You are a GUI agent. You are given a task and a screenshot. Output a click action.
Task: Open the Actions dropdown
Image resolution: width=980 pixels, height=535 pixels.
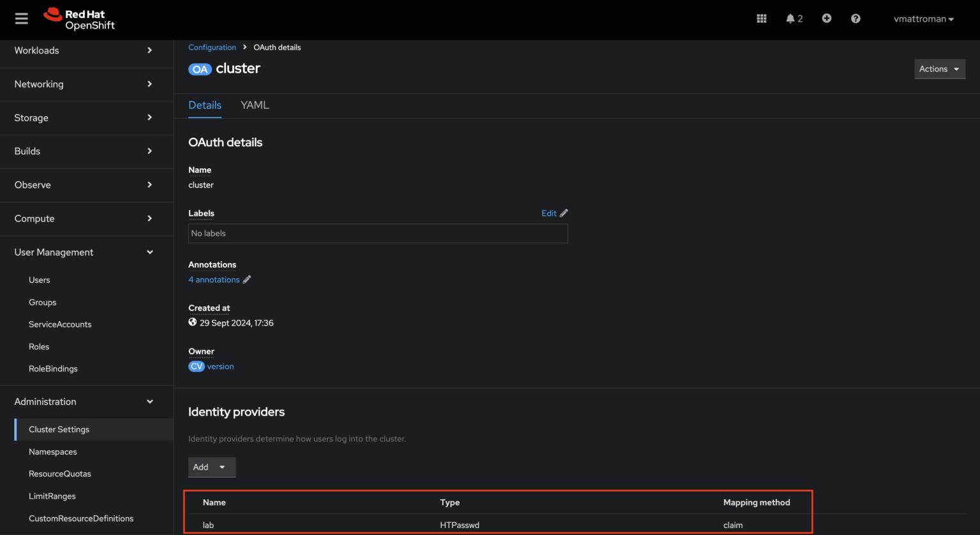coord(939,69)
